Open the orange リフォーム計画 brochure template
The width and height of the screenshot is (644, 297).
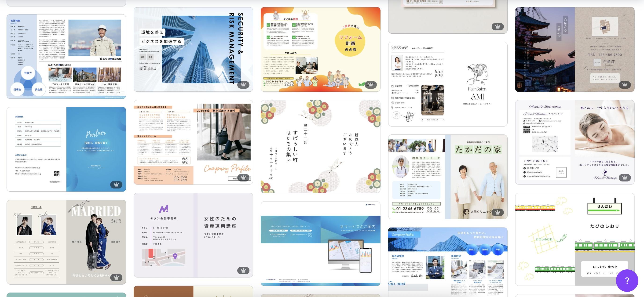point(321,49)
